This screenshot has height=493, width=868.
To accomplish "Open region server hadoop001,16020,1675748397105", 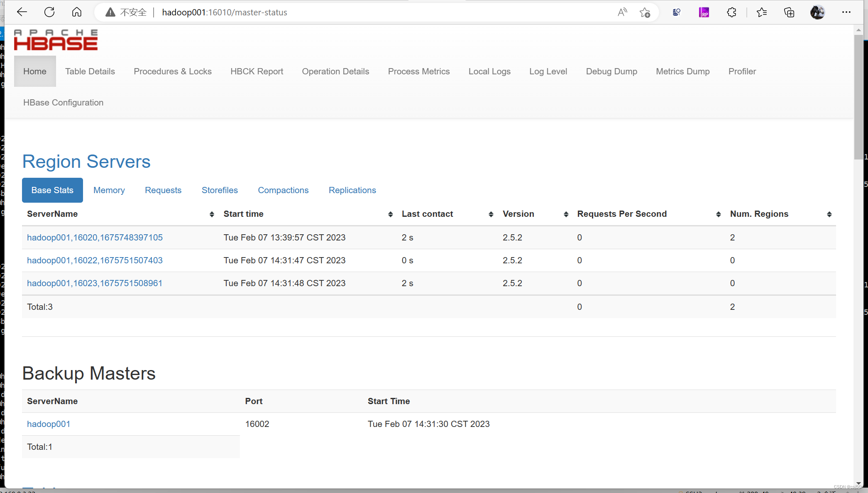I will pos(95,237).
